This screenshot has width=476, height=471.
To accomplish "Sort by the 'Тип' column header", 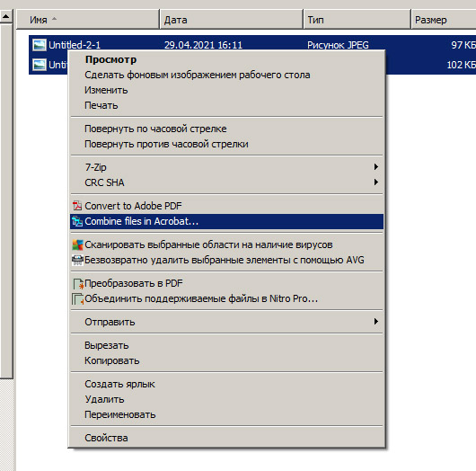I will coord(357,20).
